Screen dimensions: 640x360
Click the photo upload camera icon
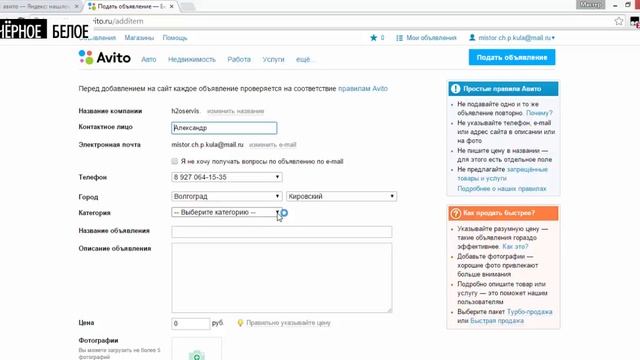[x=197, y=355]
